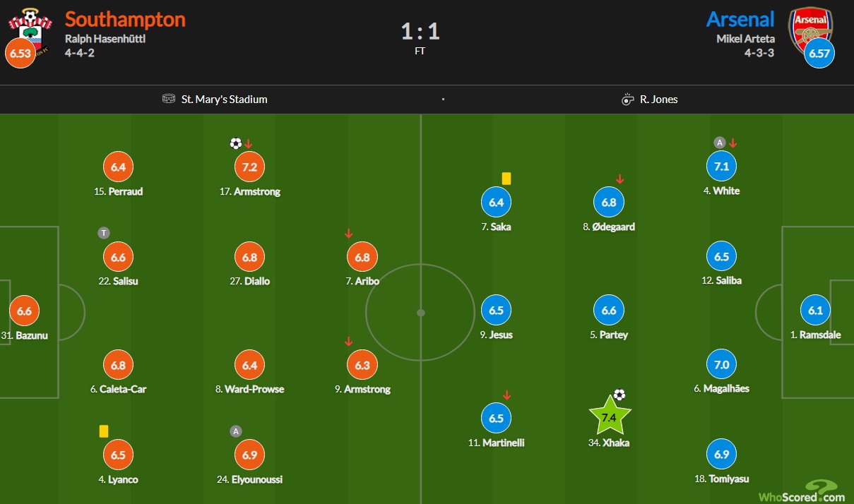Click the T badge above Salisu
The width and height of the screenshot is (854, 504).
[x=104, y=233]
